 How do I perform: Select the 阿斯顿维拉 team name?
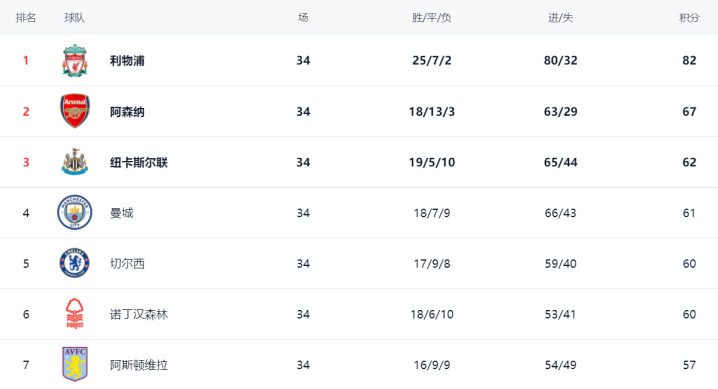click(139, 365)
